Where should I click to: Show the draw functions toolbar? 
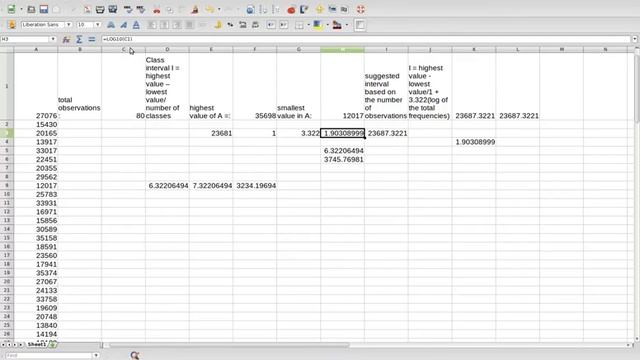click(x=304, y=9)
